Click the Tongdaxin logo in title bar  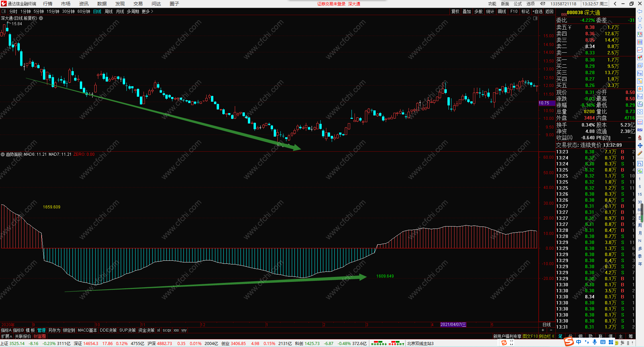tap(3, 4)
